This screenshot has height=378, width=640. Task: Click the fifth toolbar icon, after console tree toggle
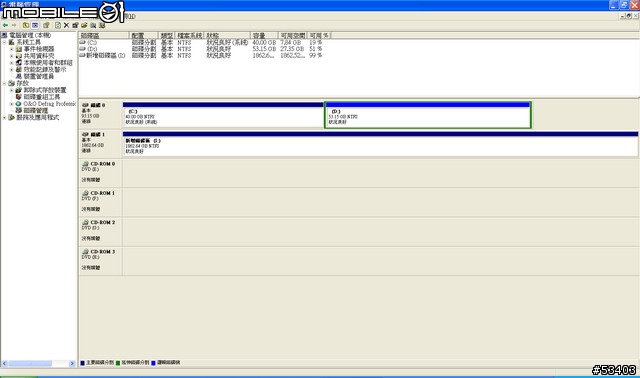pos(47,25)
